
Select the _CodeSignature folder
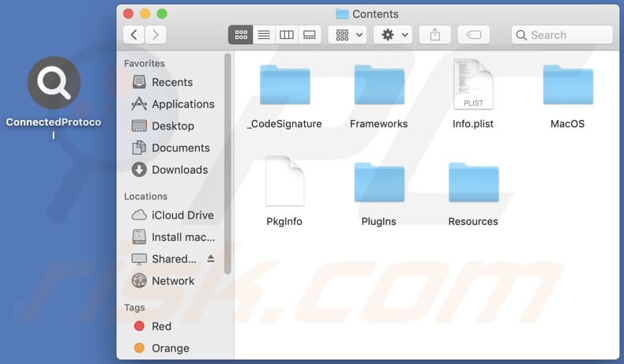coord(285,84)
